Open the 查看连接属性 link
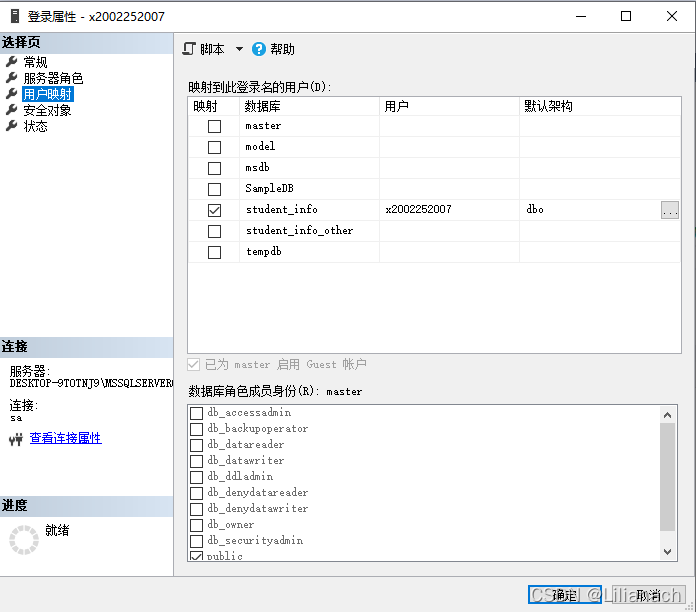This screenshot has height=612, width=696. (66, 438)
